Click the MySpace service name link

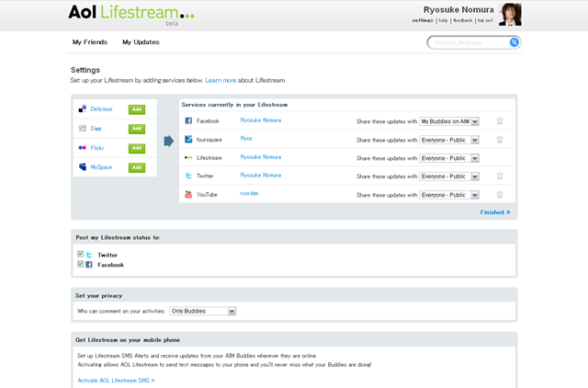click(101, 167)
